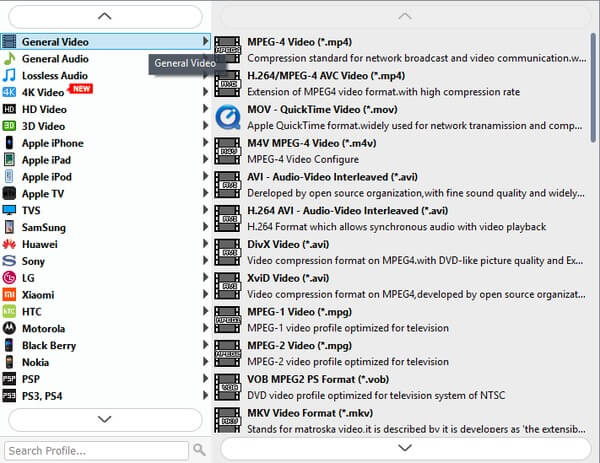Click the General Audio music note icon
Viewport: 600px width, 463px height.
click(x=9, y=59)
